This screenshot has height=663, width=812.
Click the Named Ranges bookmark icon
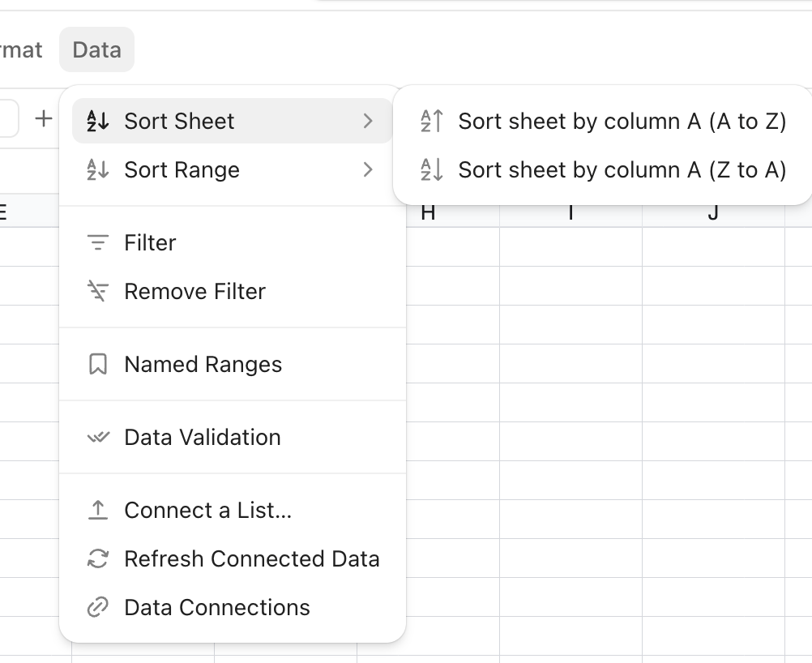point(98,364)
